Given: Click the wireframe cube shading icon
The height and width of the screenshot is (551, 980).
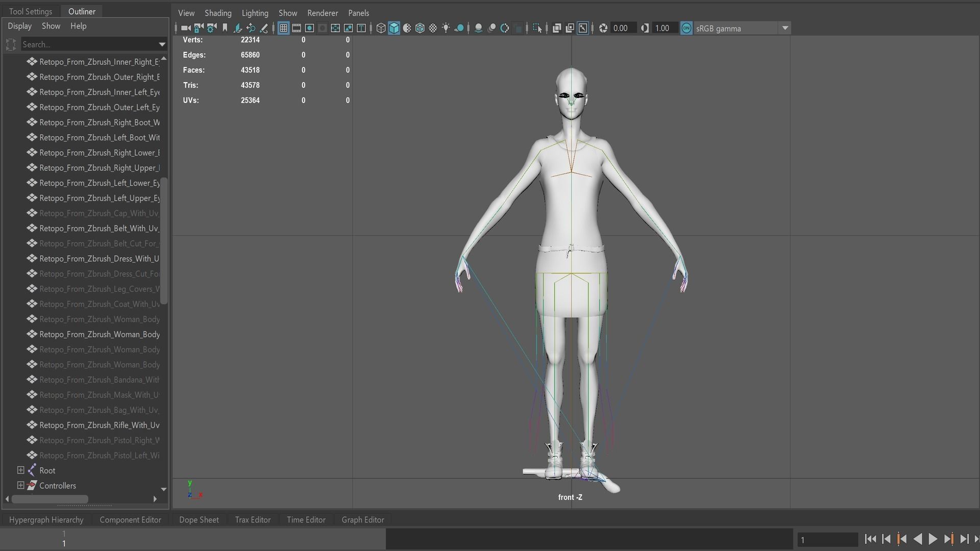Looking at the screenshot, I should point(381,29).
